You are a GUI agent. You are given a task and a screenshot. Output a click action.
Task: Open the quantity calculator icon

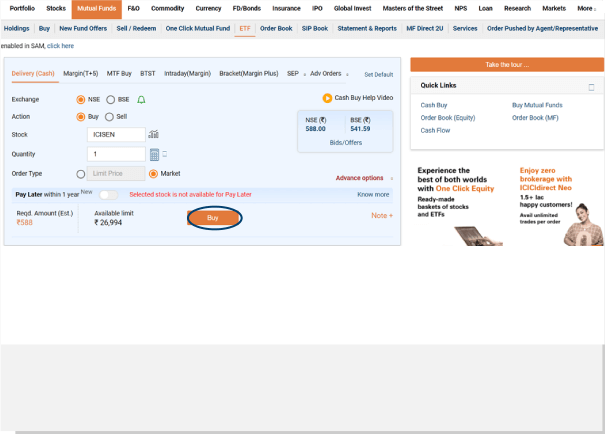[x=154, y=154]
